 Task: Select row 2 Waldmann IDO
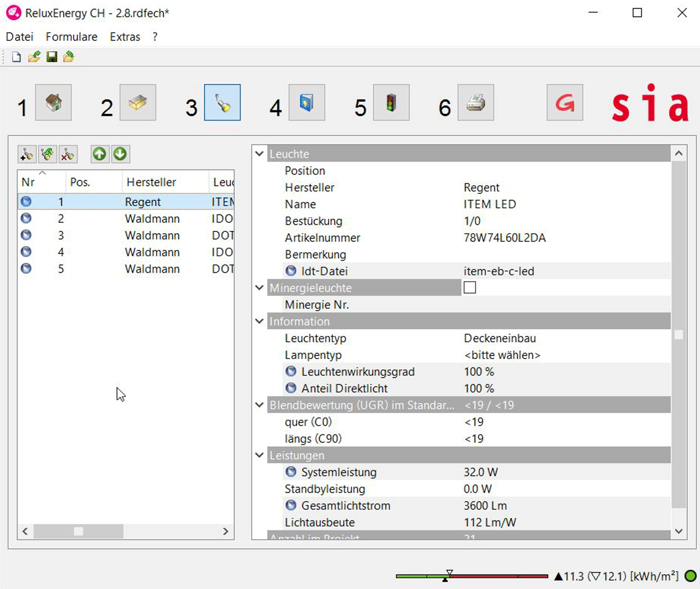(x=126, y=219)
